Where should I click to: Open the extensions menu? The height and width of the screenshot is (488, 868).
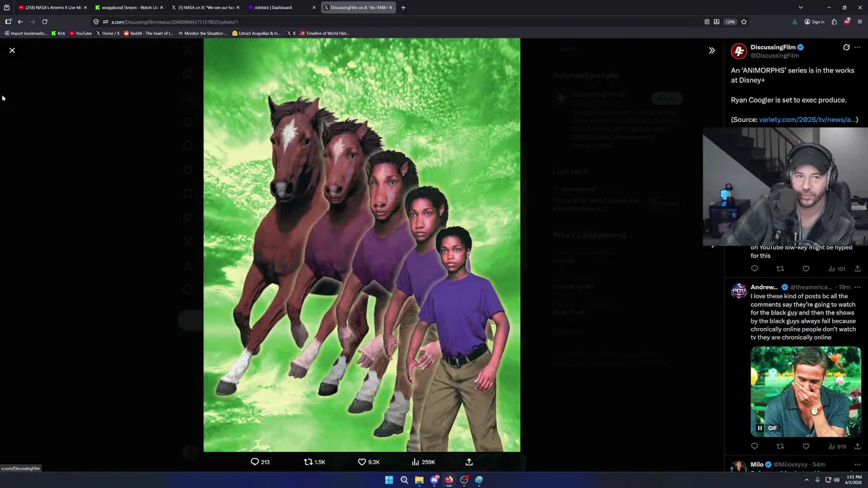coord(834,22)
